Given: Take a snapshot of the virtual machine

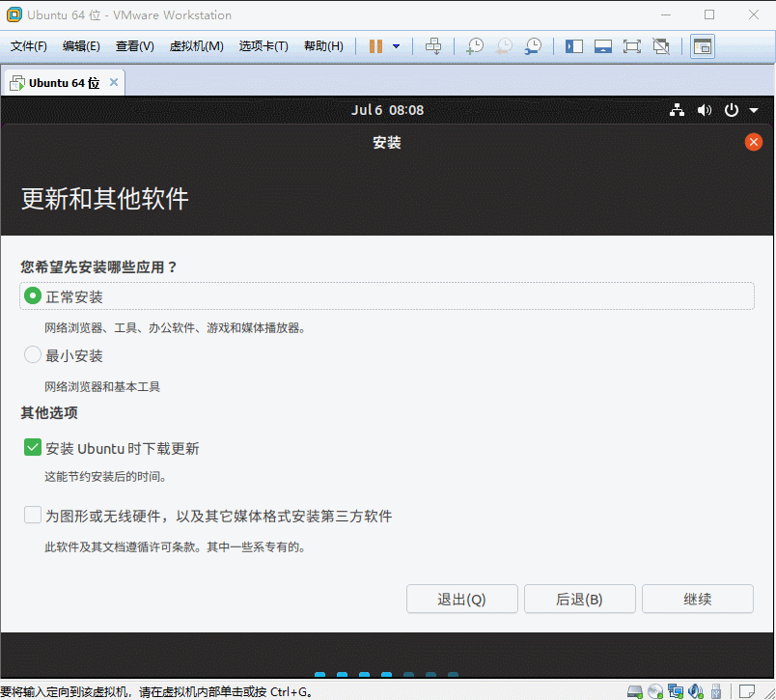Looking at the screenshot, I should (x=474, y=46).
